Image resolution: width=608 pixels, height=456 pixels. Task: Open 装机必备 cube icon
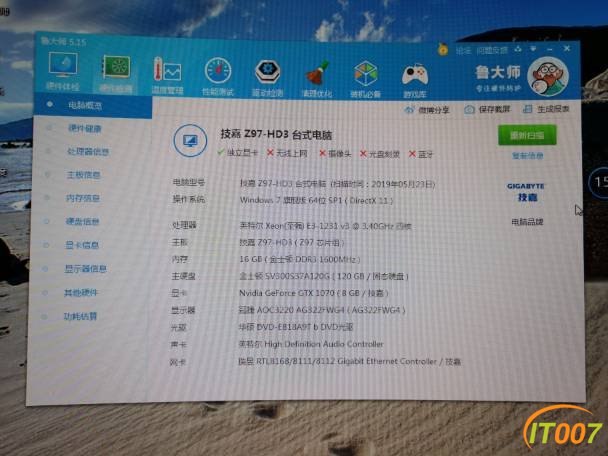(x=366, y=73)
